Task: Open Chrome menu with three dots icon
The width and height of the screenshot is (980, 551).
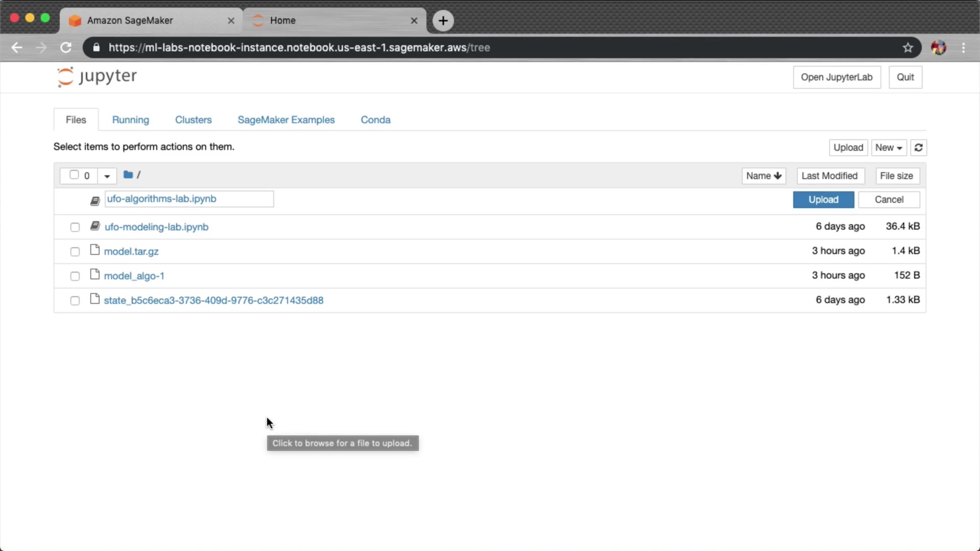Action: [x=963, y=47]
